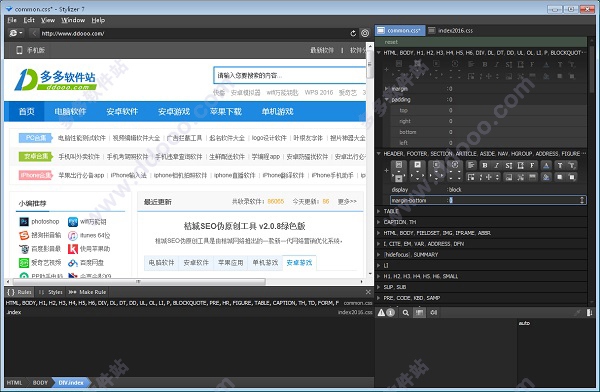The height and width of the screenshot is (392, 600).
Task: Open the View menu
Action: (48, 20)
